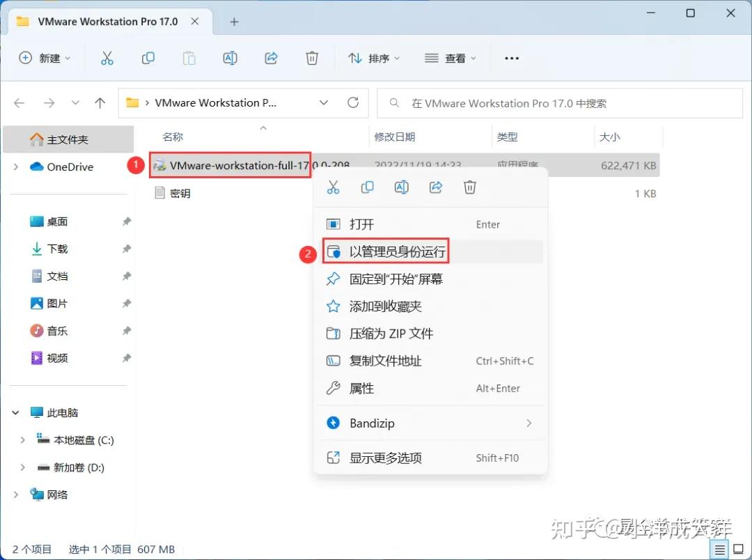The width and height of the screenshot is (752, 560).
Task: Select the Rename icon in the toolbar
Action: point(230,58)
